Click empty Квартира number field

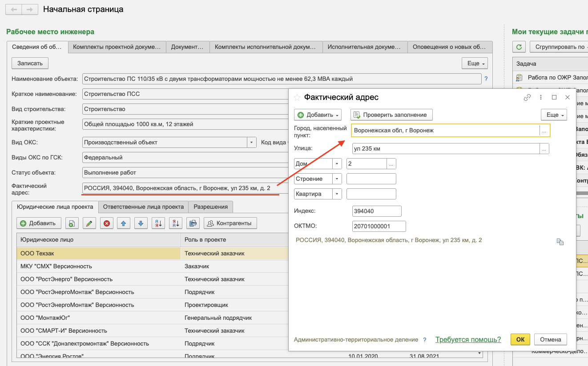coord(371,194)
